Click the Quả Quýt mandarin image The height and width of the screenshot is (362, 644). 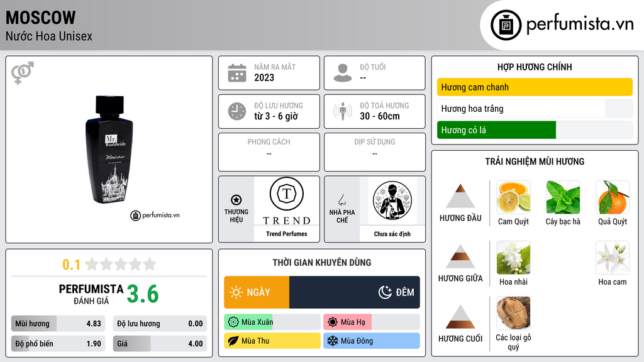(613, 197)
